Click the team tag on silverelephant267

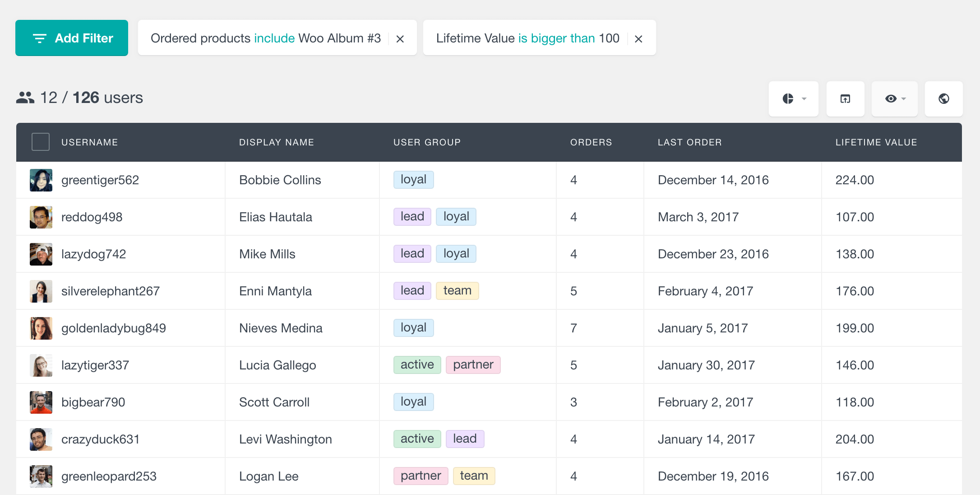(x=459, y=291)
